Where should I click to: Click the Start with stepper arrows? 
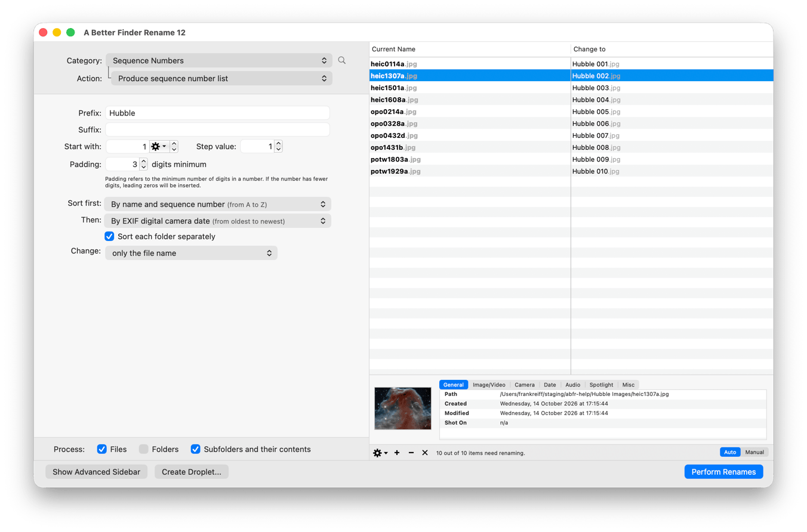(174, 146)
